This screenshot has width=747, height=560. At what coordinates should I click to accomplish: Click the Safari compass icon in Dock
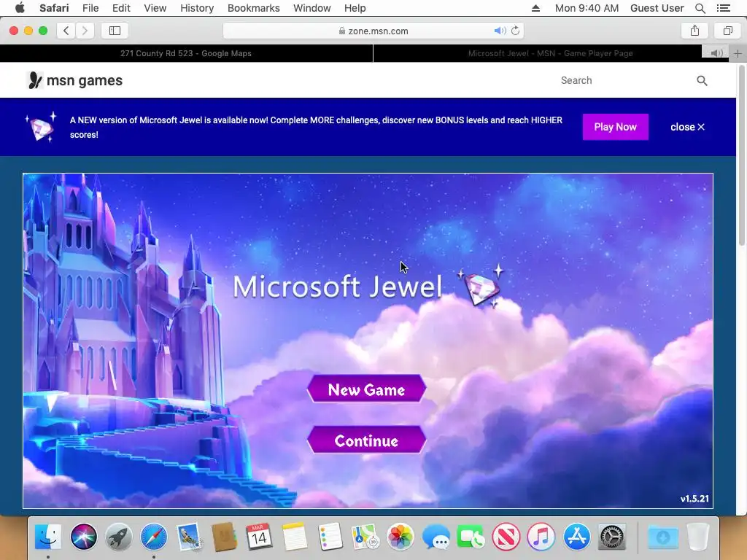point(154,537)
